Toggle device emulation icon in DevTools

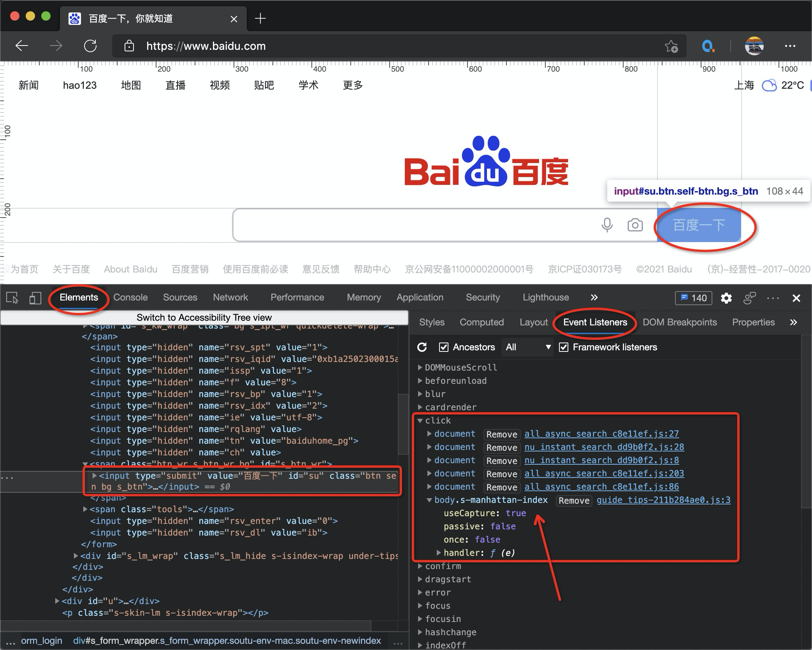pos(35,298)
